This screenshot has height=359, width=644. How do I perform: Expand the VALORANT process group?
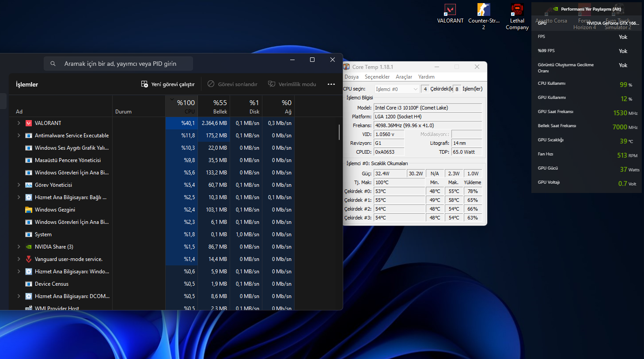point(19,123)
